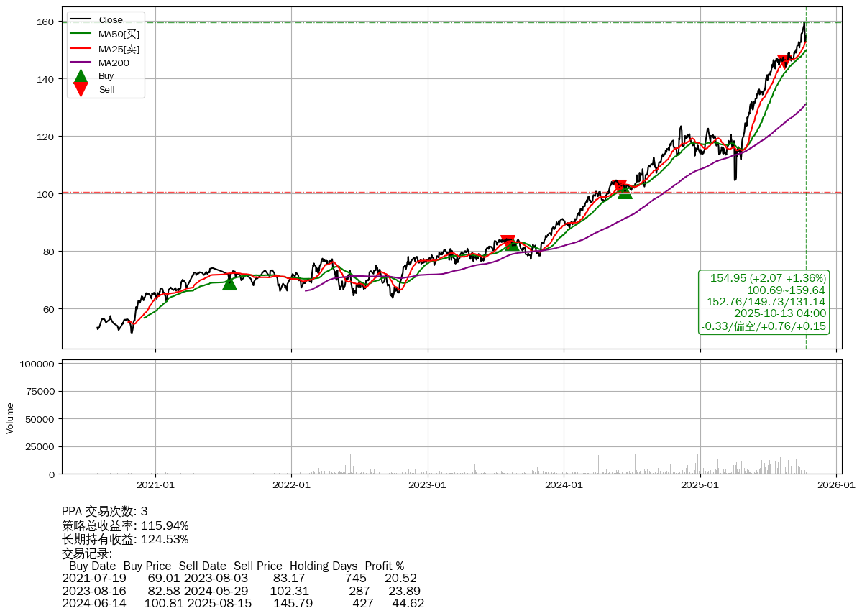862x616 pixels.
Task: Click the red Sell triangle in the legend
Action: [x=81, y=89]
